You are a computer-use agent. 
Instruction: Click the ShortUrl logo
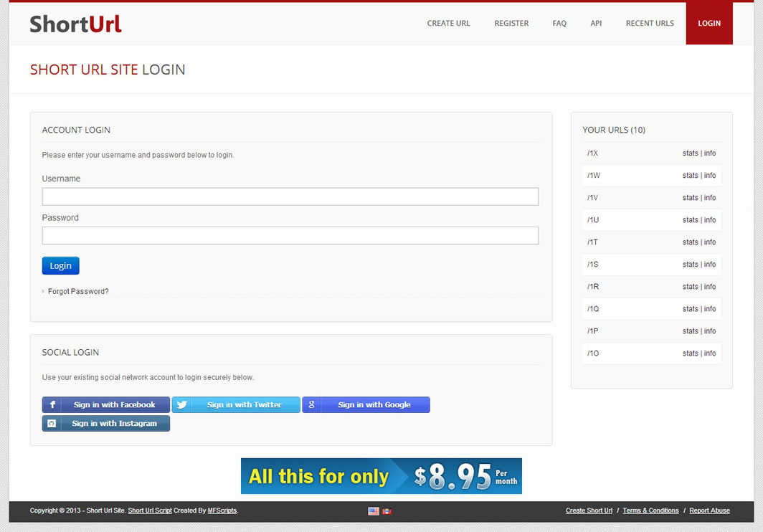pyautogui.click(x=75, y=24)
